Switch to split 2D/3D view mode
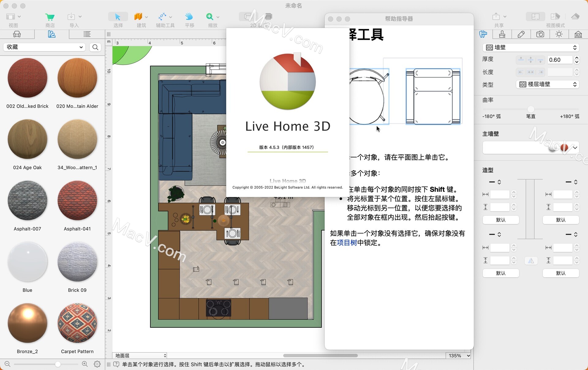 click(555, 17)
